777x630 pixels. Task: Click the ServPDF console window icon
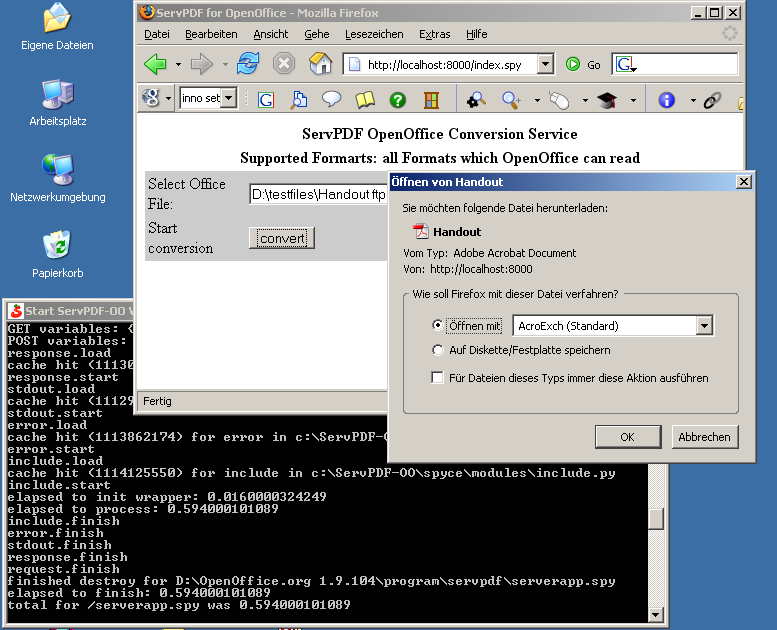(x=16, y=311)
